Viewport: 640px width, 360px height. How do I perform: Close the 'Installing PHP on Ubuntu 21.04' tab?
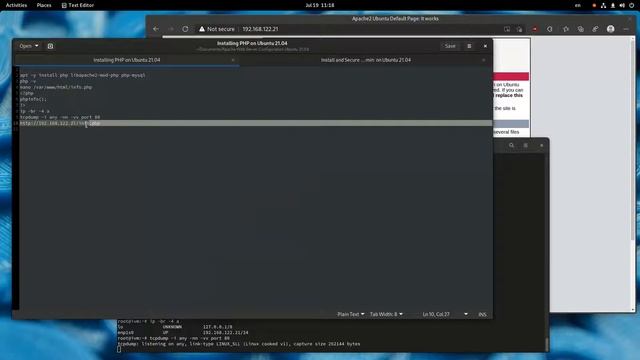[x=233, y=60]
